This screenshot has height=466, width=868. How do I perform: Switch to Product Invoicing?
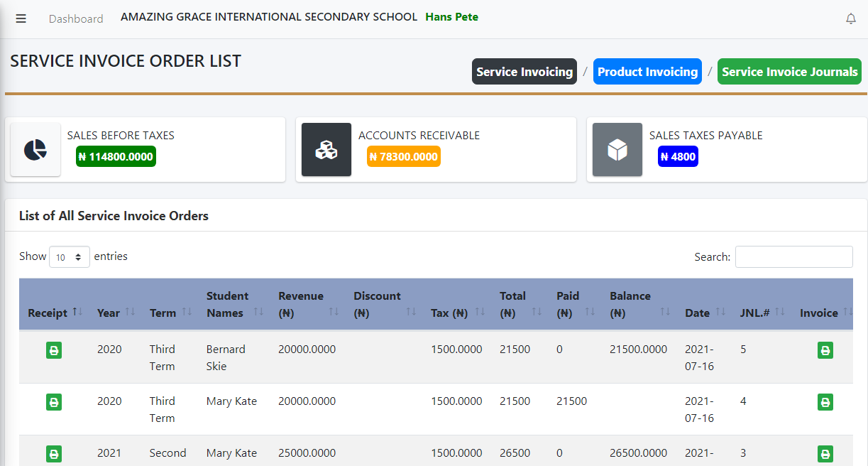(647, 72)
